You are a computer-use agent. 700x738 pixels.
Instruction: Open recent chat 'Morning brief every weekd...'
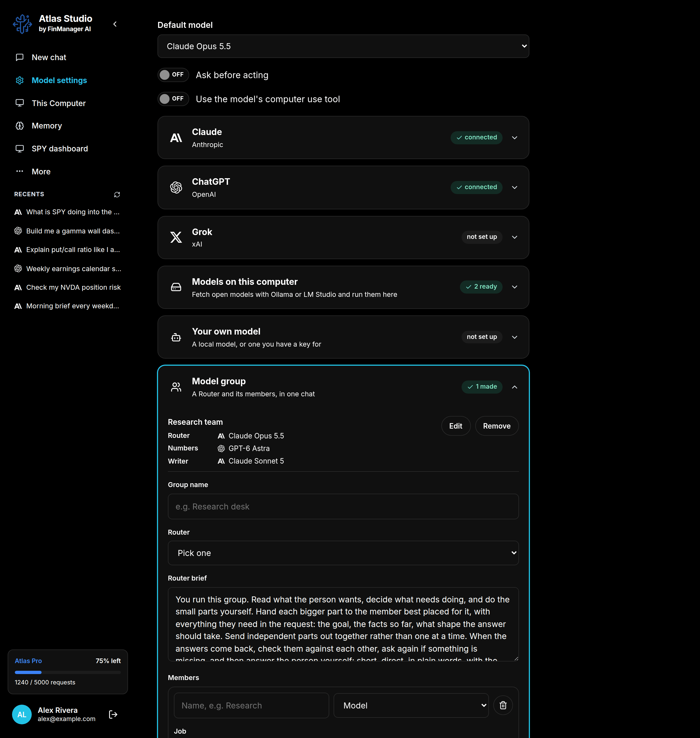[68, 306]
